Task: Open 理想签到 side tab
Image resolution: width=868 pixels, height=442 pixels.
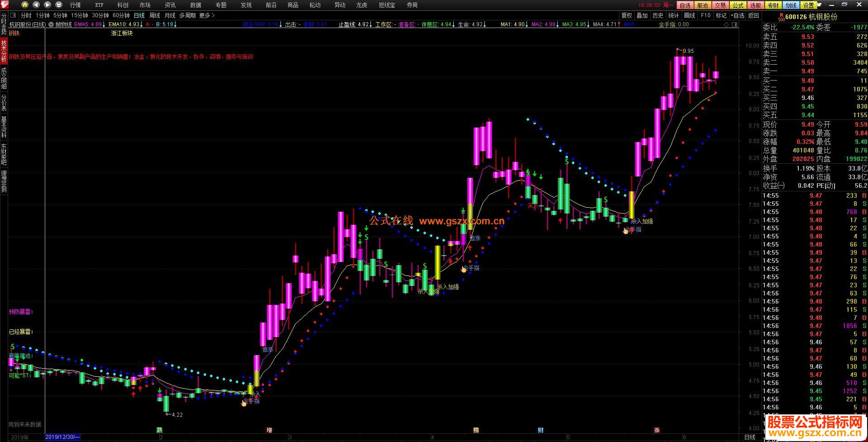Action: pyautogui.click(x=4, y=181)
